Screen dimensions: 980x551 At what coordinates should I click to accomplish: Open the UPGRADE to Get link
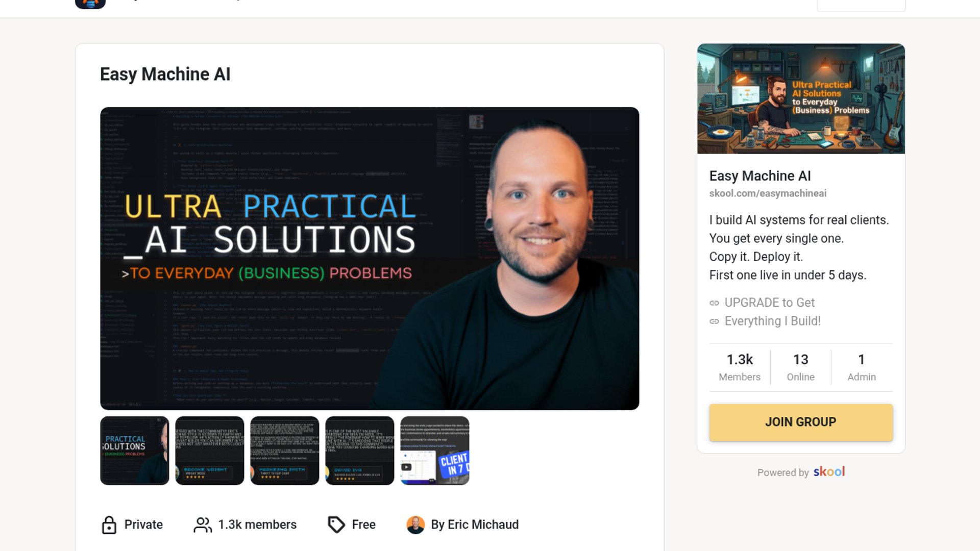pyautogui.click(x=769, y=303)
